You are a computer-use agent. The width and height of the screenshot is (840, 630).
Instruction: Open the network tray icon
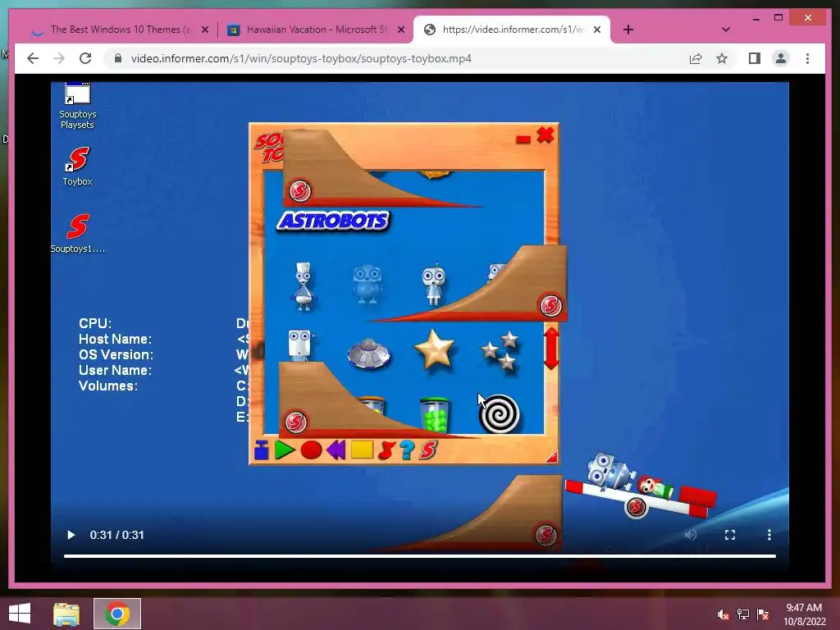(743, 614)
